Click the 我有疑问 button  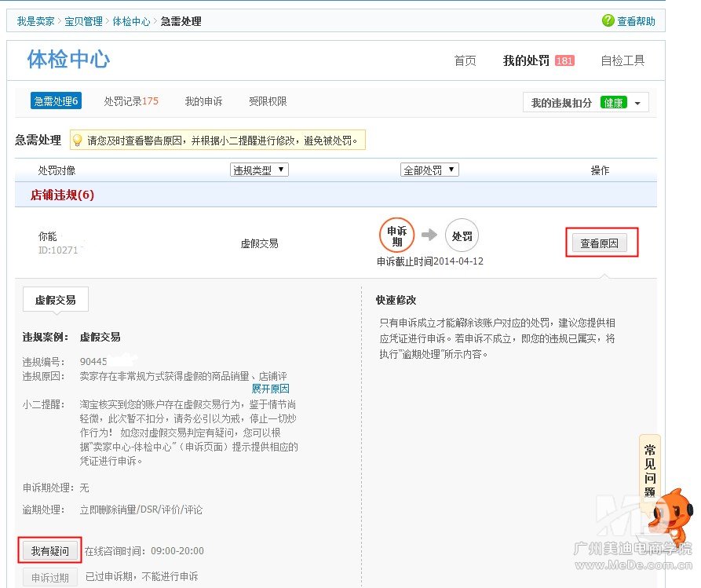click(x=50, y=551)
